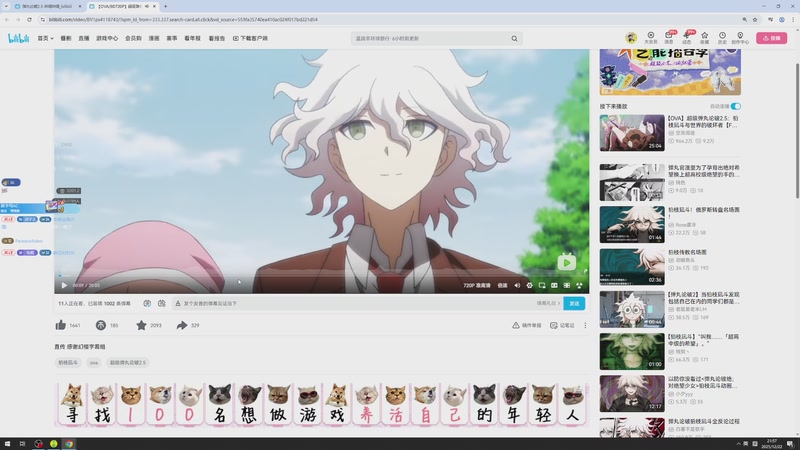This screenshot has width=800, height=450.
Task: Click the 超级弹丸论破2.5 tag
Action: [x=128, y=362]
